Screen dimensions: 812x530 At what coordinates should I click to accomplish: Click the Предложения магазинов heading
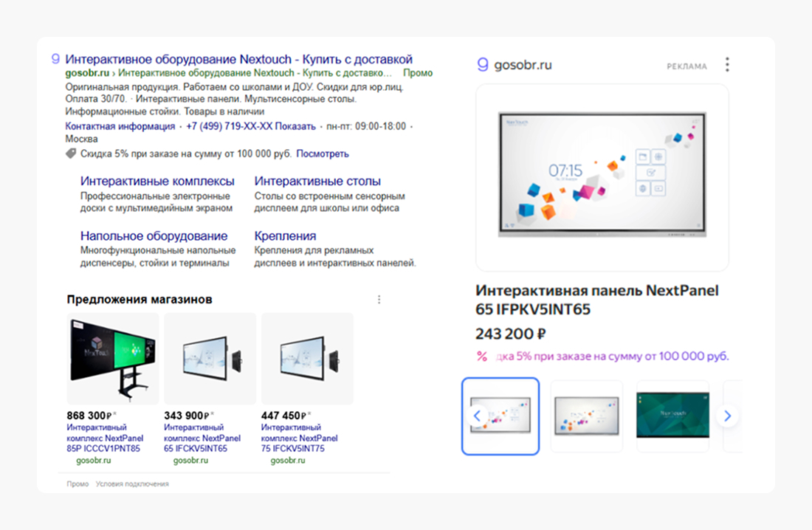tap(140, 300)
